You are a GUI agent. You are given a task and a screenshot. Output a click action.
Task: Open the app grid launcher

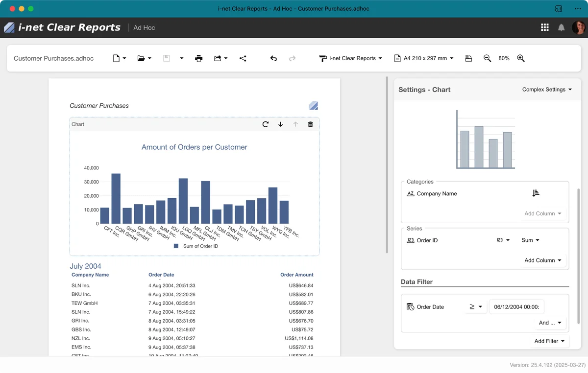pos(544,28)
